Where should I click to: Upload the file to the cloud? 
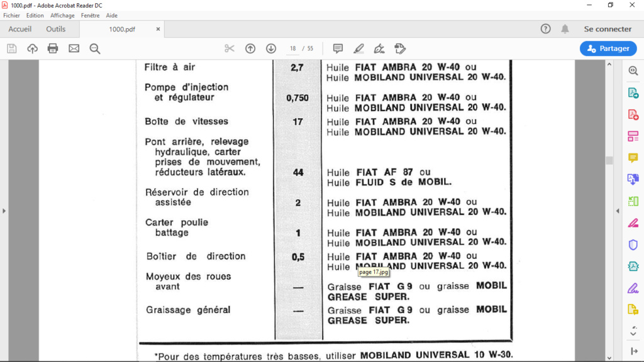coord(33,48)
